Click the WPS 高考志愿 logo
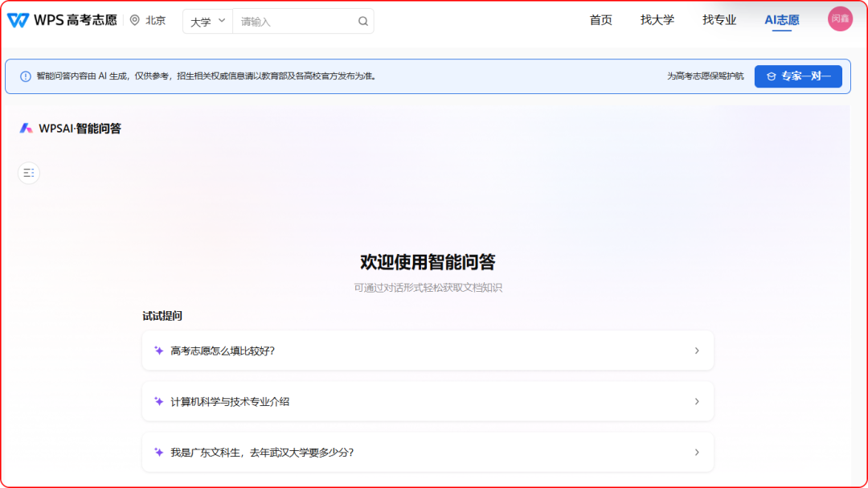 point(62,20)
